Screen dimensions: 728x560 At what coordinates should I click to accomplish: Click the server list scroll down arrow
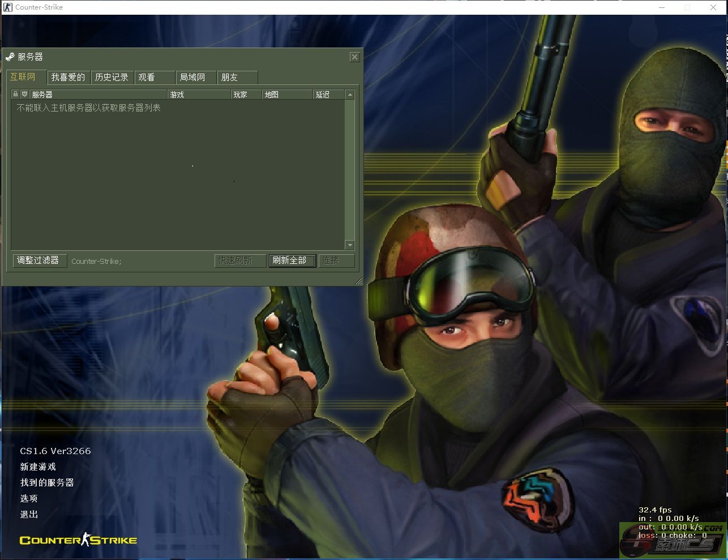point(350,245)
